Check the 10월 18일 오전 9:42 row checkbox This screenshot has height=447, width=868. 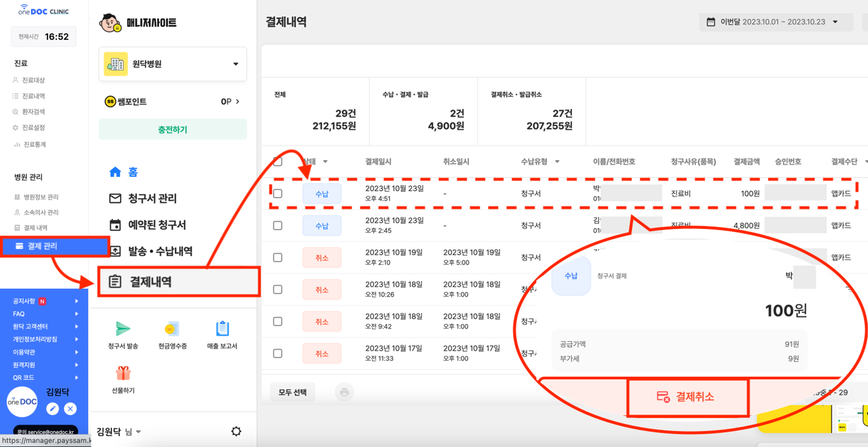point(278,321)
